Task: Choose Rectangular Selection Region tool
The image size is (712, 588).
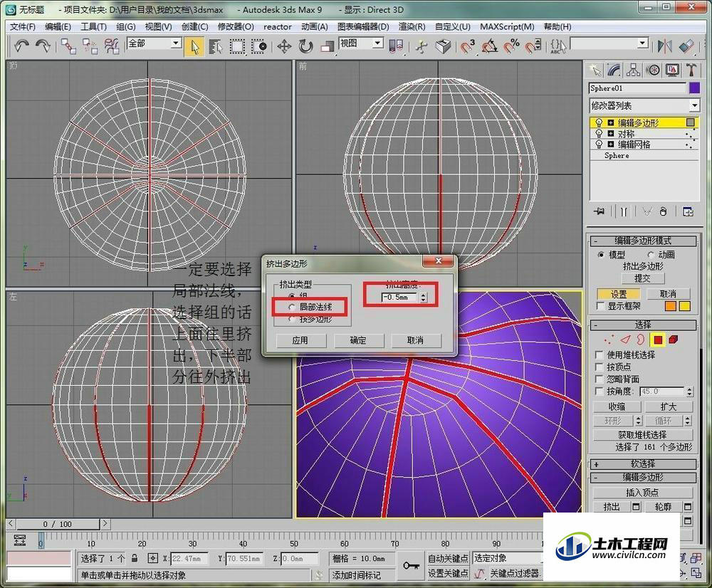Action: click(236, 46)
